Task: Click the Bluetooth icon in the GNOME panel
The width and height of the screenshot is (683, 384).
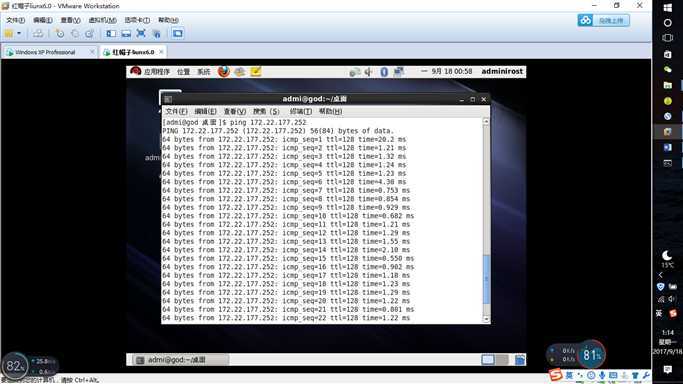Action: [x=384, y=72]
